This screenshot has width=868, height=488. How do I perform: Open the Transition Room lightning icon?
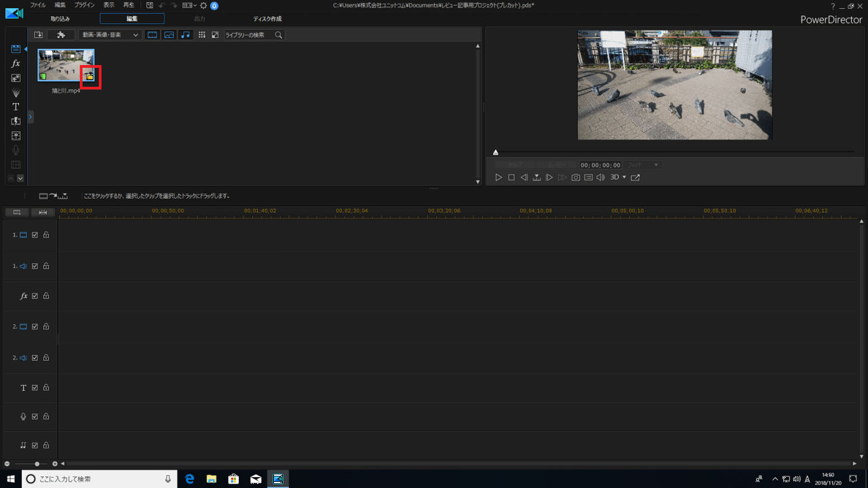click(16, 121)
